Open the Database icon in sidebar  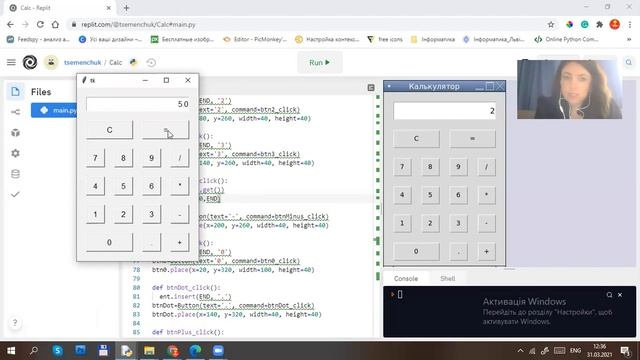16,174
